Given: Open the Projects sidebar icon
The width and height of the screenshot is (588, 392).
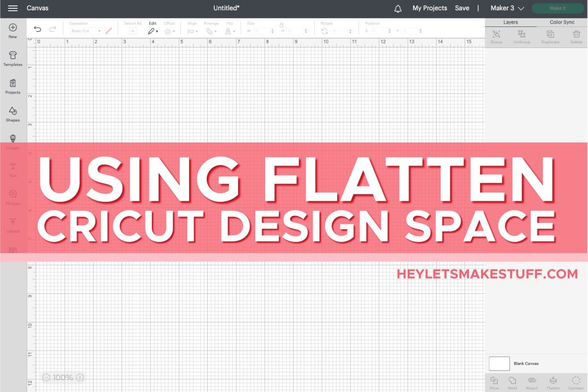Looking at the screenshot, I should pyautogui.click(x=13, y=86).
